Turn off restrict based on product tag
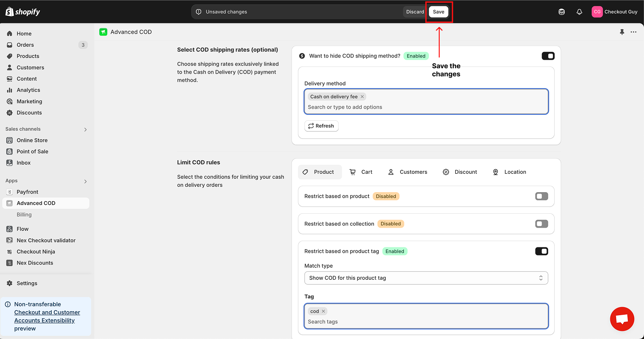Viewport: 644px width, 339px height. pos(542,251)
